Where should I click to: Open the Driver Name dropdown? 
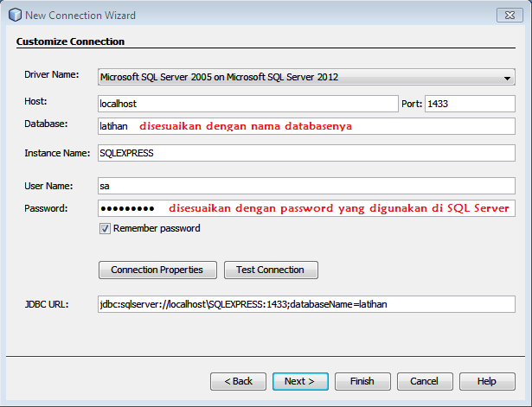[x=306, y=77]
